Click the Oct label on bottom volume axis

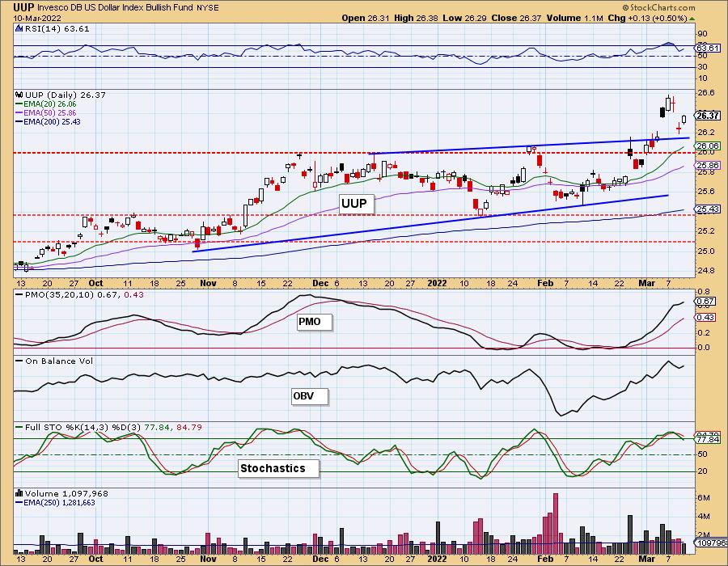[x=95, y=559]
